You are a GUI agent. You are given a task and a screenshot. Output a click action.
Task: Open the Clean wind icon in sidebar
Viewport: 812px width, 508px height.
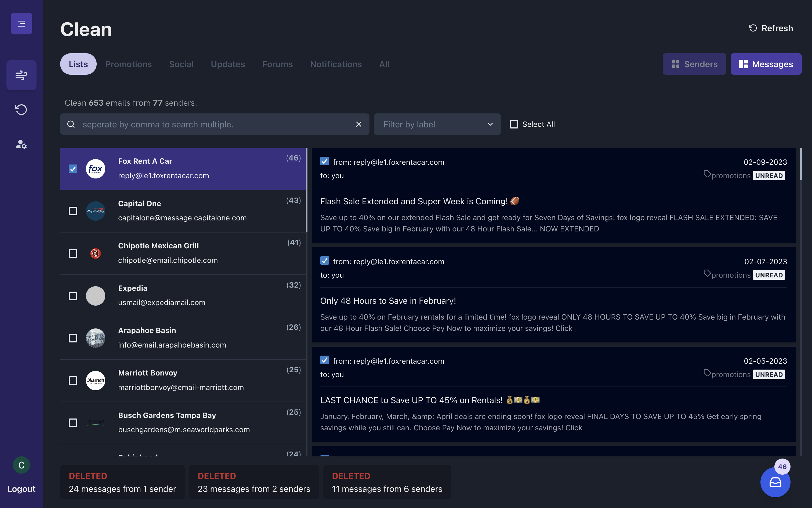point(21,75)
